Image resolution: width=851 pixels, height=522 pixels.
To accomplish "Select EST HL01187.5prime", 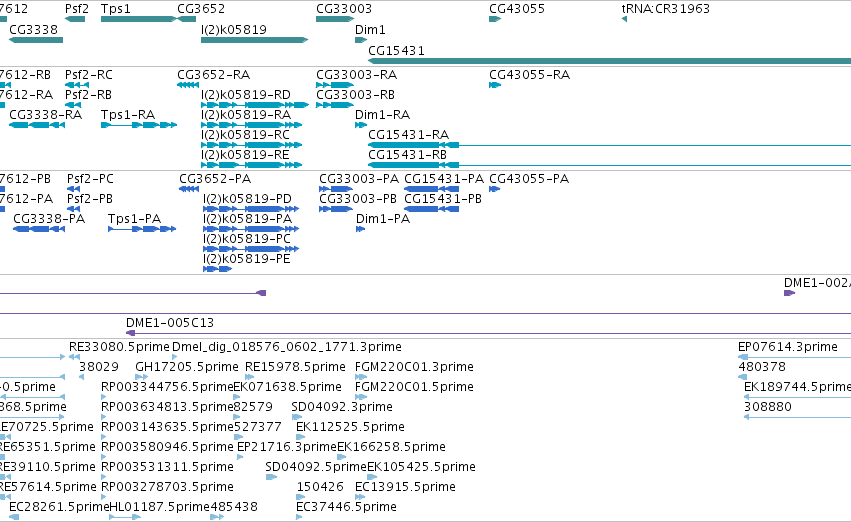I will coord(160,507).
